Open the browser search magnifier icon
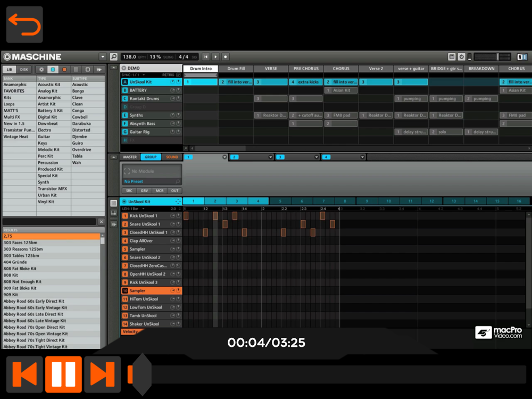 (114, 57)
